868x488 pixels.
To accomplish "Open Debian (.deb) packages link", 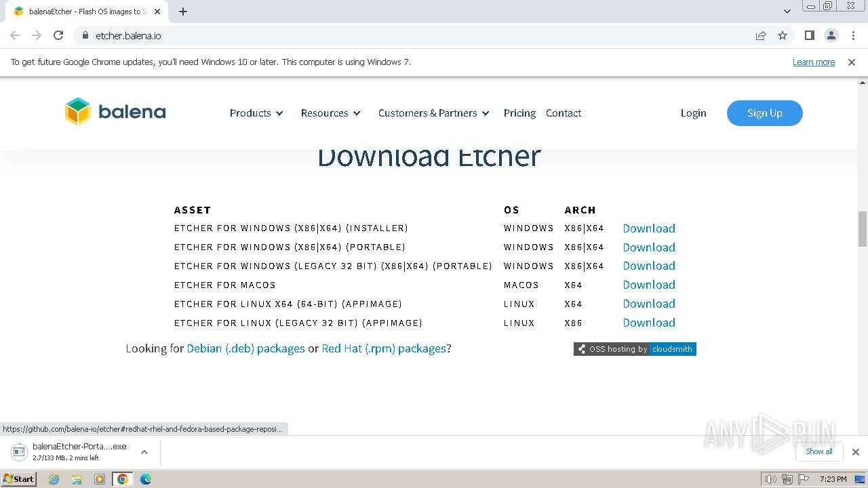I will [245, 348].
